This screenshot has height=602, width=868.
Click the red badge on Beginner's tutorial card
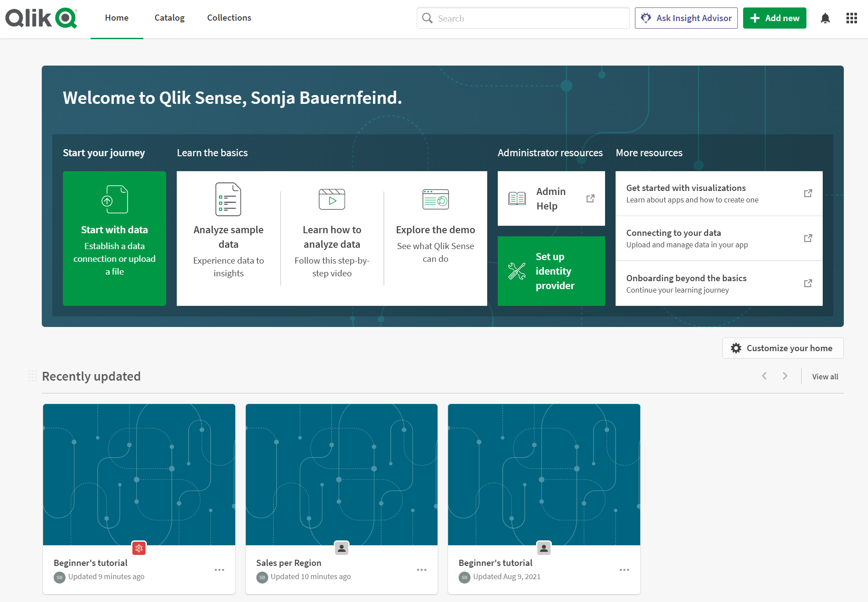[139, 548]
